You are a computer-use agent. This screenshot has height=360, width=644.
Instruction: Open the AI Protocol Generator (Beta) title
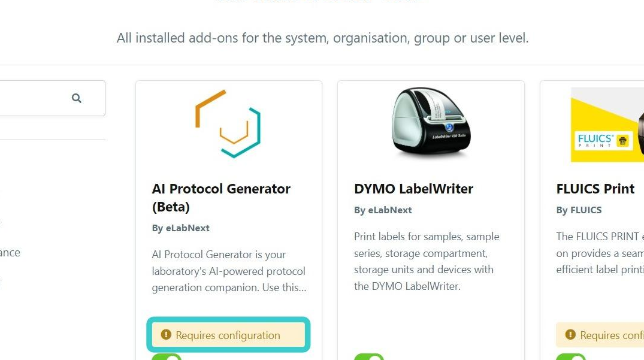pos(221,198)
